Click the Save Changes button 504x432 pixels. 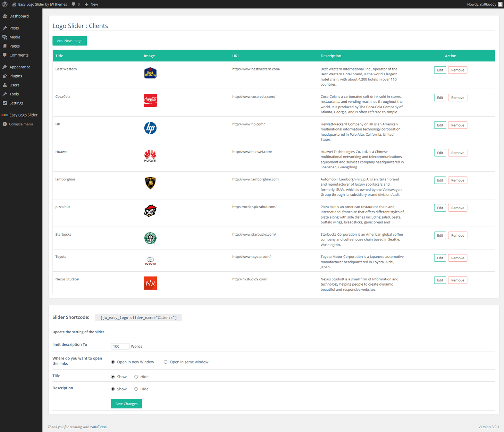[x=126, y=404]
